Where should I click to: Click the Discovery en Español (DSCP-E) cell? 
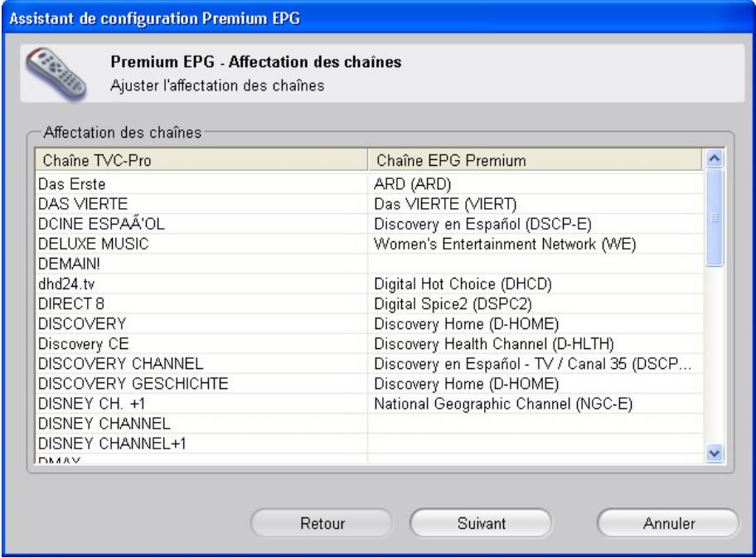pos(535,224)
